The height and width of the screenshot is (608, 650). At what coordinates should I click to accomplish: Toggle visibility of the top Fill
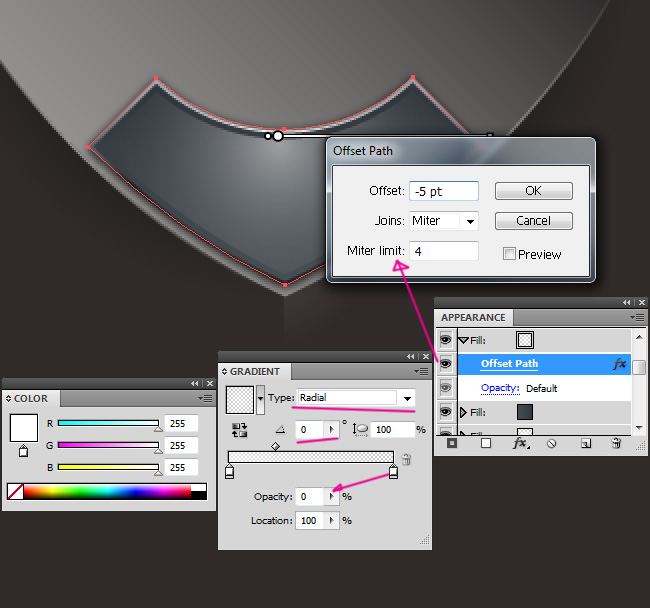tap(445, 341)
